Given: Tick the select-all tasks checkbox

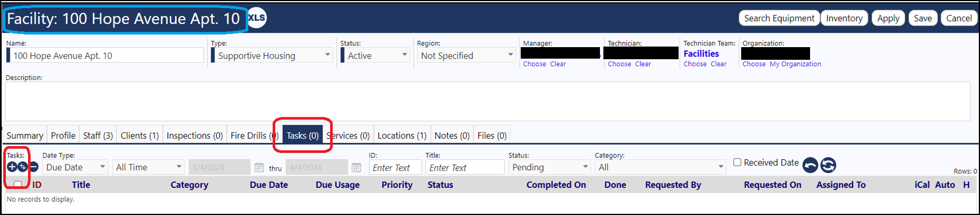Looking at the screenshot, I should click(18, 185).
